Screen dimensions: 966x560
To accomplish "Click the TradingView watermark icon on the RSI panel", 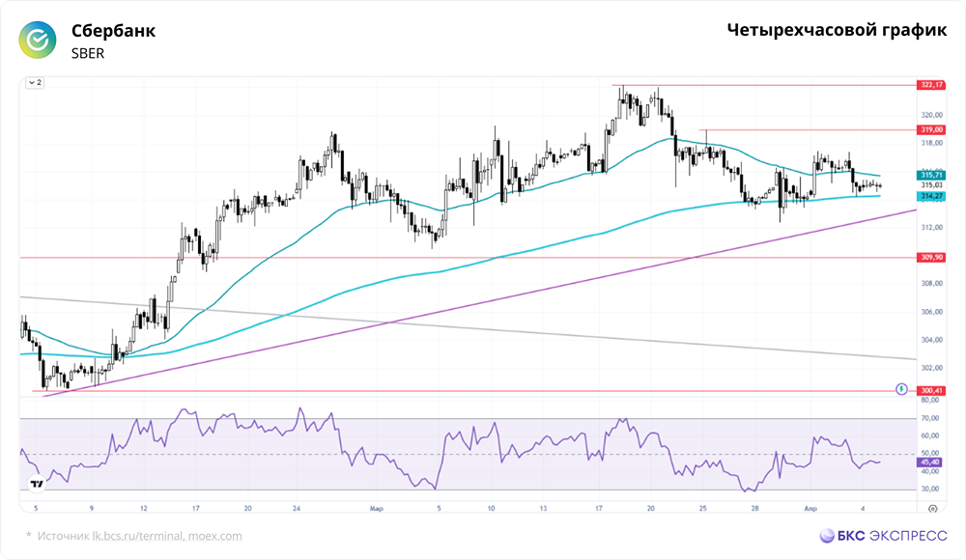I will pyautogui.click(x=36, y=481).
